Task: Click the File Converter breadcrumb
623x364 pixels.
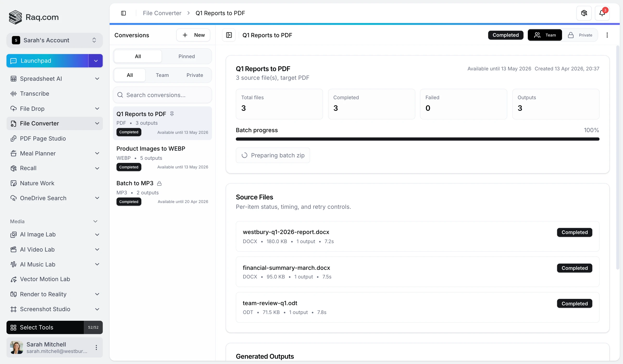Action: 162,13
